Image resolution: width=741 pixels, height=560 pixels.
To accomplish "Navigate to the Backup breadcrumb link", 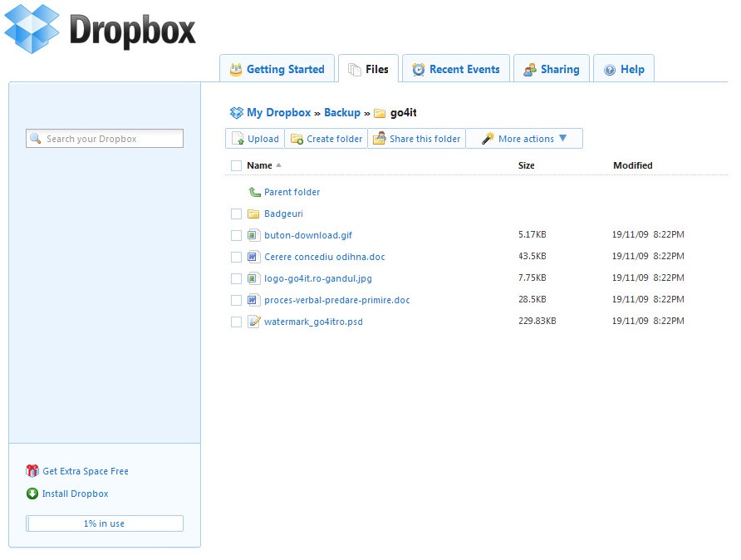I will point(342,112).
